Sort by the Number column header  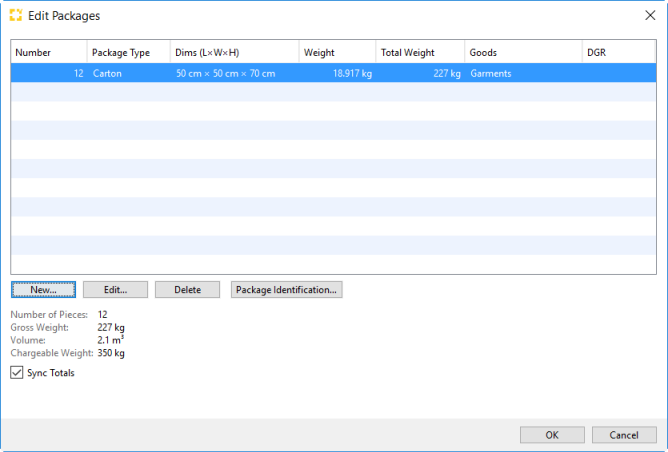pyautogui.click(x=48, y=53)
